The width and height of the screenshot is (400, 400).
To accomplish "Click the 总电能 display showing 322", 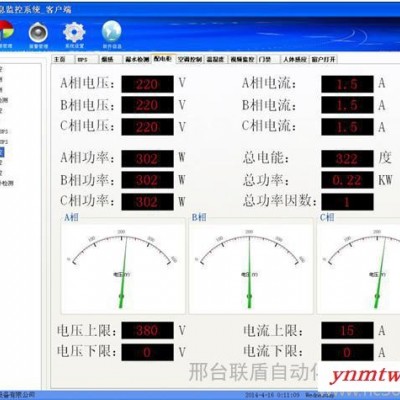I will [347, 159].
